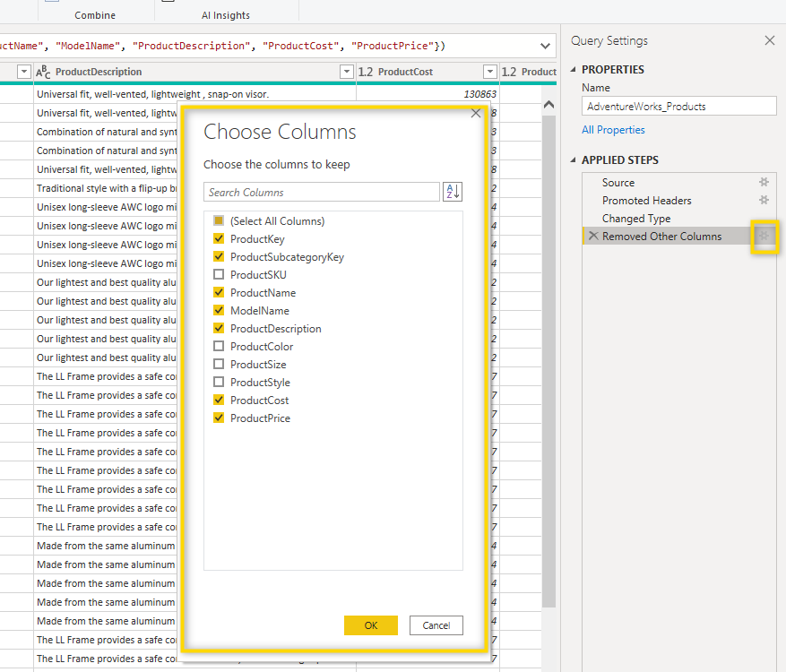Open gear settings for Removed Other Columns step
Image resolution: width=786 pixels, height=672 pixels.
[764, 236]
